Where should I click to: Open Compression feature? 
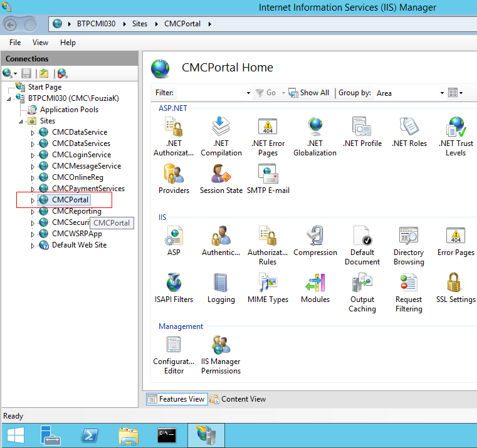click(315, 241)
